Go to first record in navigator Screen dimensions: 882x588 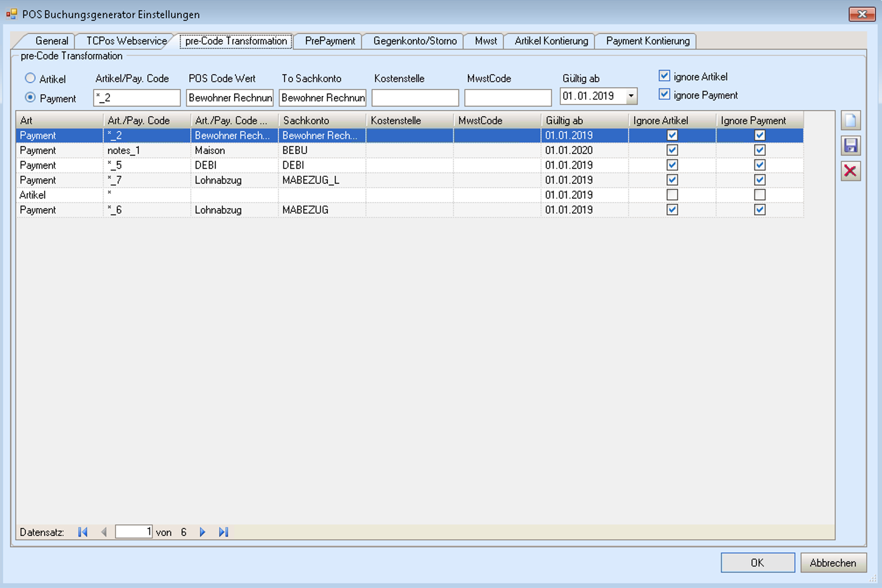pos(83,532)
